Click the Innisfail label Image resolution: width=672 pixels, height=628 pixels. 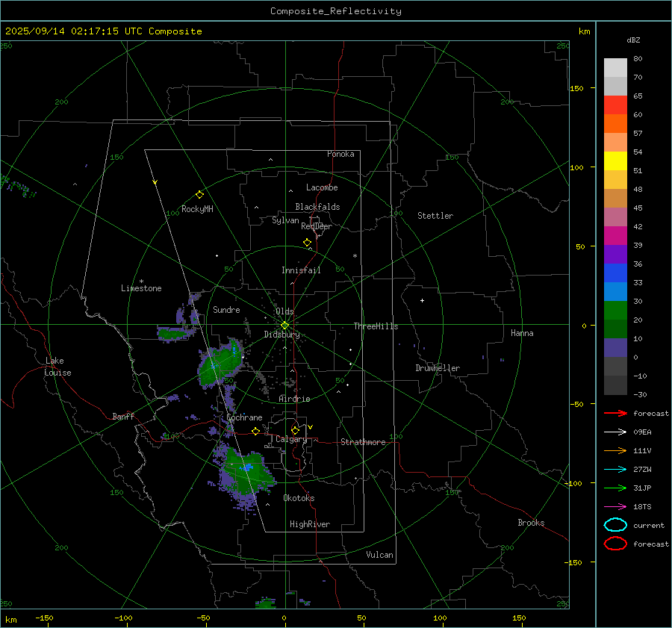301,270
